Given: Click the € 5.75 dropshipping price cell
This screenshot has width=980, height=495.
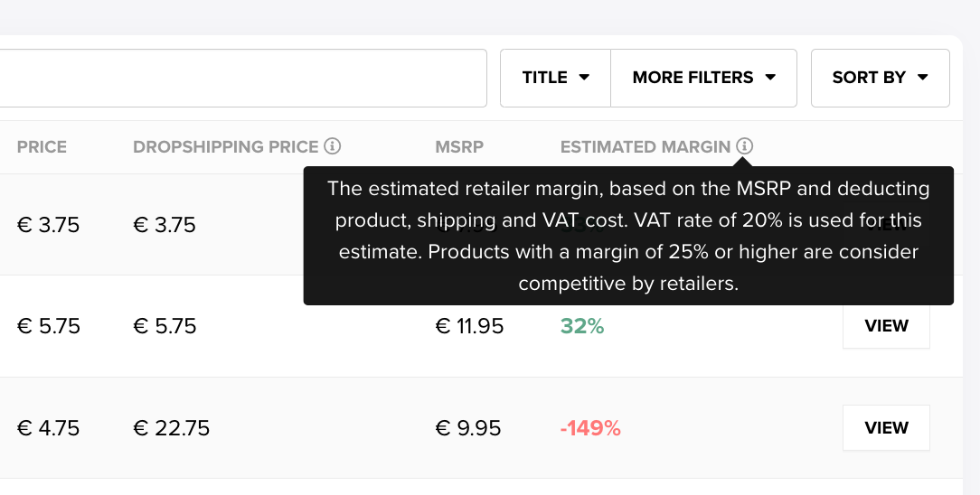Looking at the screenshot, I should [x=165, y=326].
